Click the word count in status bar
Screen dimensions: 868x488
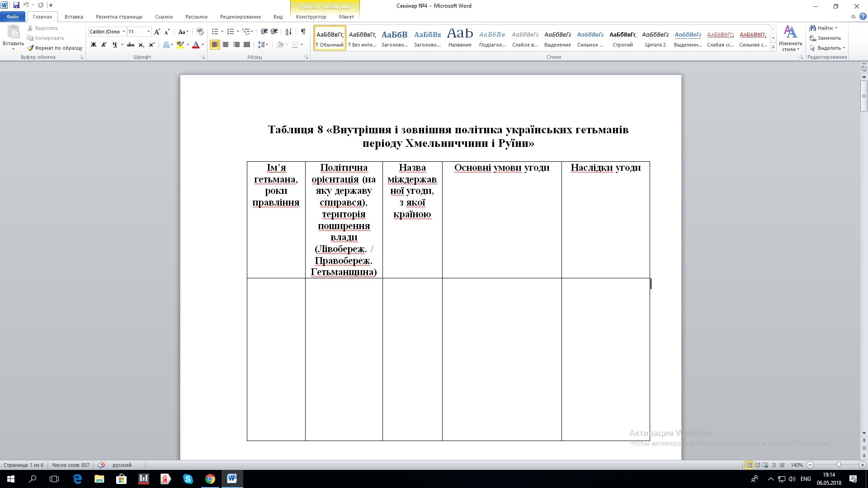click(x=71, y=465)
